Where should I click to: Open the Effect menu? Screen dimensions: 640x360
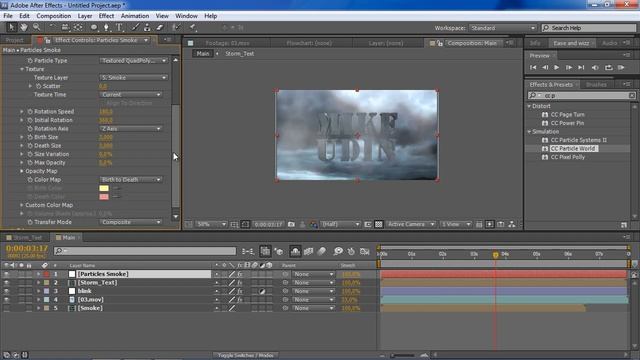[106, 16]
